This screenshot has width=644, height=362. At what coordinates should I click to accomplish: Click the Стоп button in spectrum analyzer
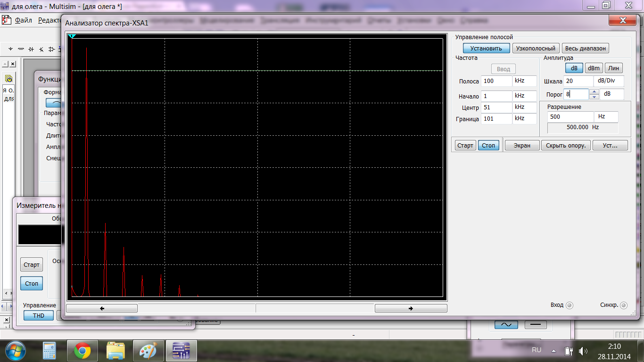pos(488,145)
